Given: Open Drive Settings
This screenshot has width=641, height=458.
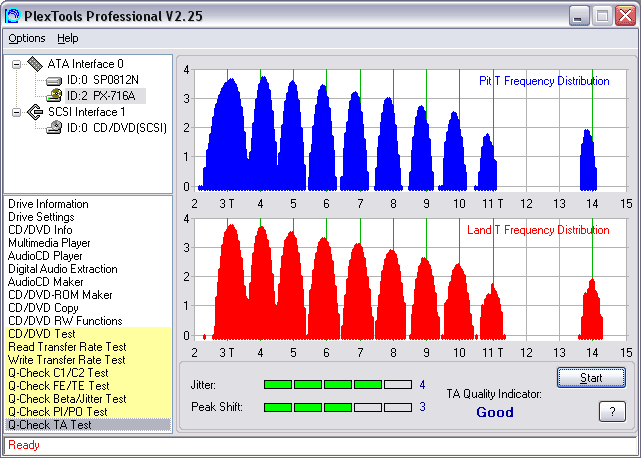Looking at the screenshot, I should coord(41,217).
